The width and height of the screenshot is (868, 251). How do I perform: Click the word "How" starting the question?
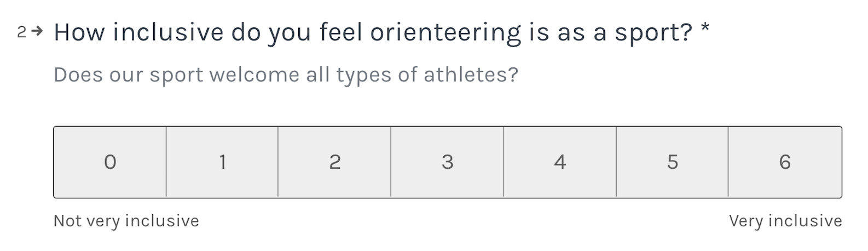pyautogui.click(x=79, y=33)
